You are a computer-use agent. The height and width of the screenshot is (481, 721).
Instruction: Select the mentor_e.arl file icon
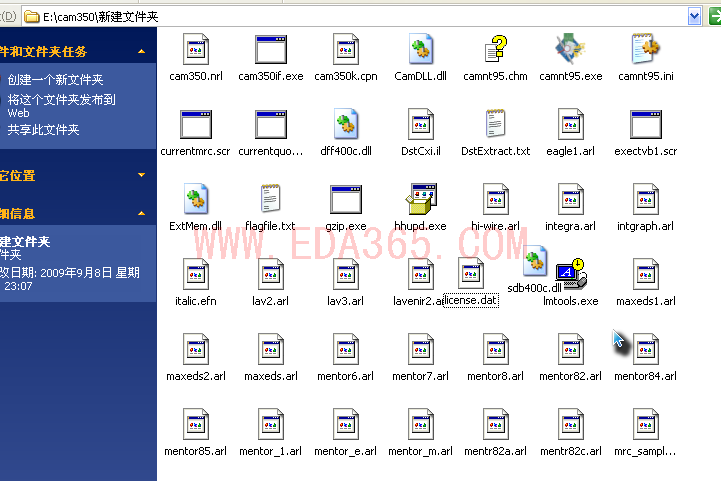346,424
